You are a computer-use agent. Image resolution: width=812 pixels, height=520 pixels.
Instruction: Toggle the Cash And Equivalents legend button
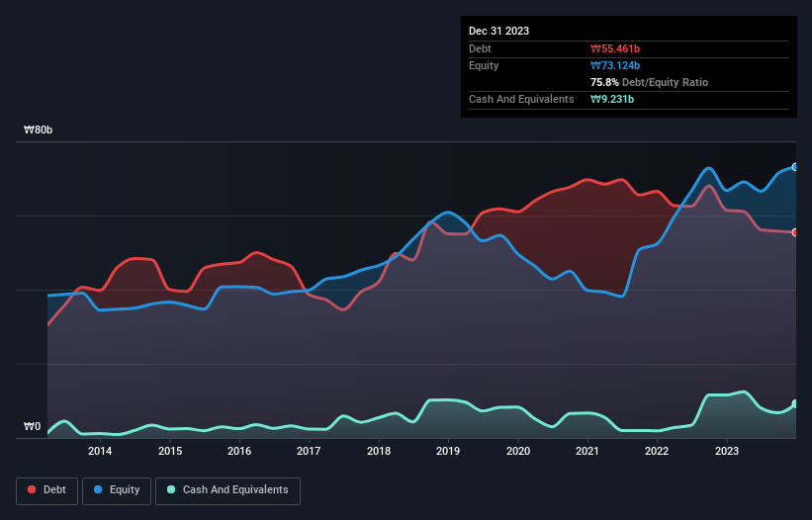(x=227, y=490)
